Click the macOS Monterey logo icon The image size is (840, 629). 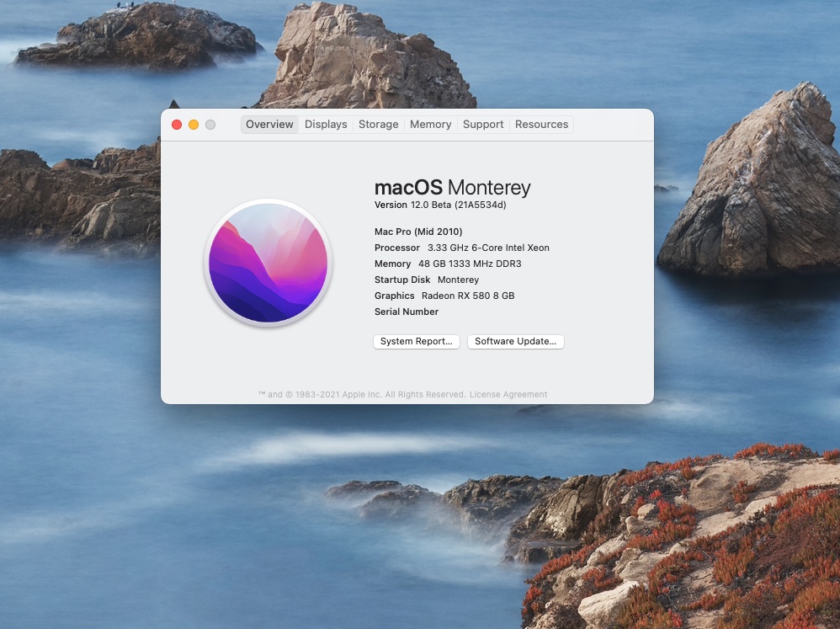(268, 263)
